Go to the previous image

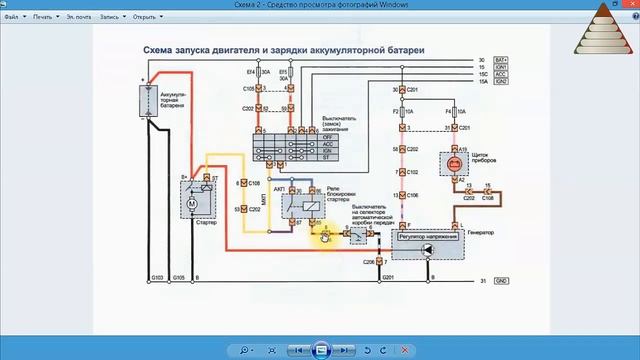pyautogui.click(x=299, y=350)
